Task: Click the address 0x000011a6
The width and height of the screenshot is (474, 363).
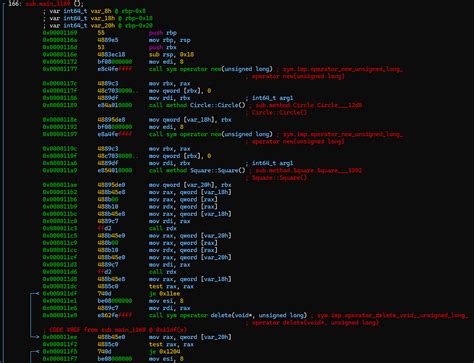Action: click(60, 163)
